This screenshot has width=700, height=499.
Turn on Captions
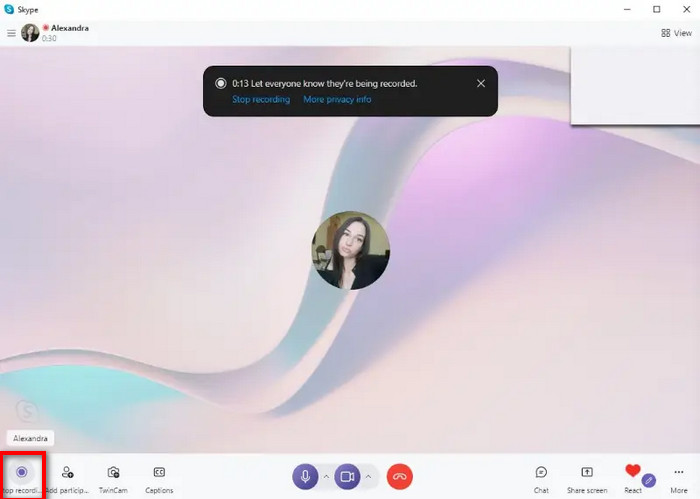click(x=159, y=473)
